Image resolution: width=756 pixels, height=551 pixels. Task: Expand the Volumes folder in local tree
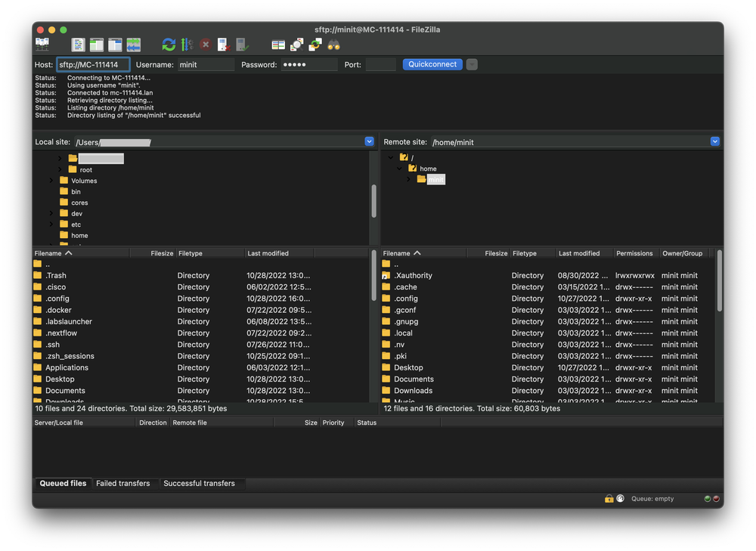click(51, 181)
